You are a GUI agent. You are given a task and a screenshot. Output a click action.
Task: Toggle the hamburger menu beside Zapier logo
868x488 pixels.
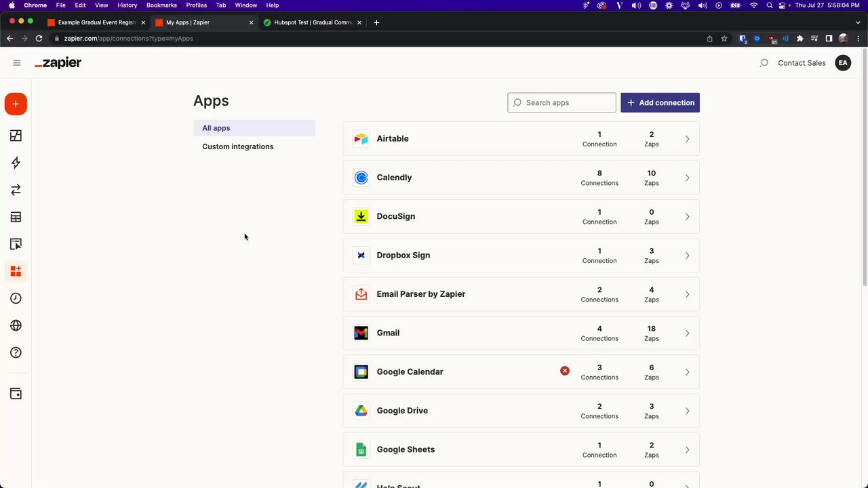[x=17, y=63]
